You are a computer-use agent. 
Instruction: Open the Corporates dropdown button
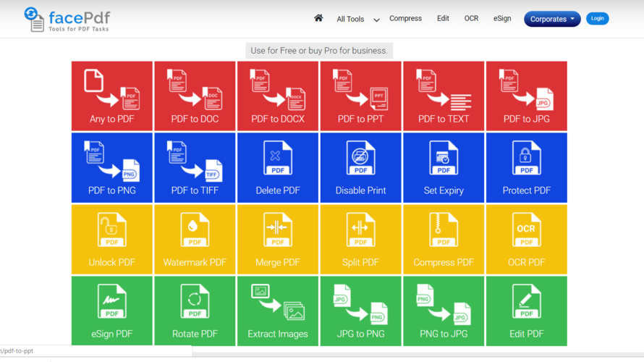point(552,19)
